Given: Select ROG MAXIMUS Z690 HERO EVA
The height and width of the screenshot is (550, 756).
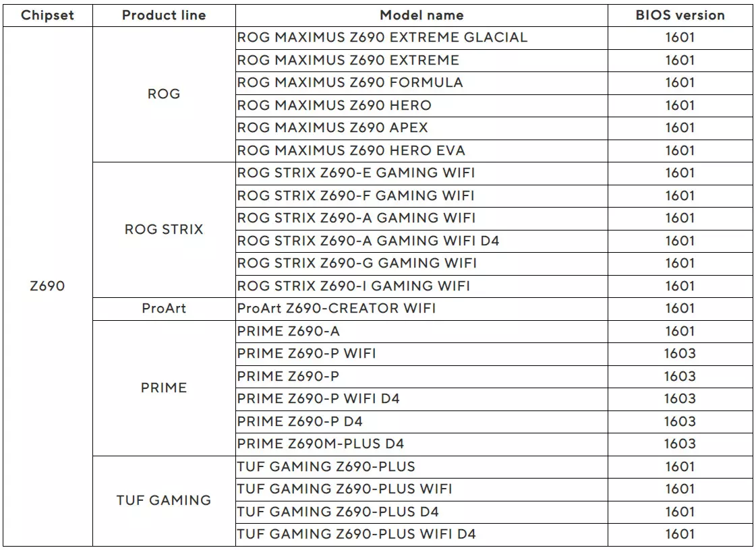Looking at the screenshot, I should (x=351, y=150).
